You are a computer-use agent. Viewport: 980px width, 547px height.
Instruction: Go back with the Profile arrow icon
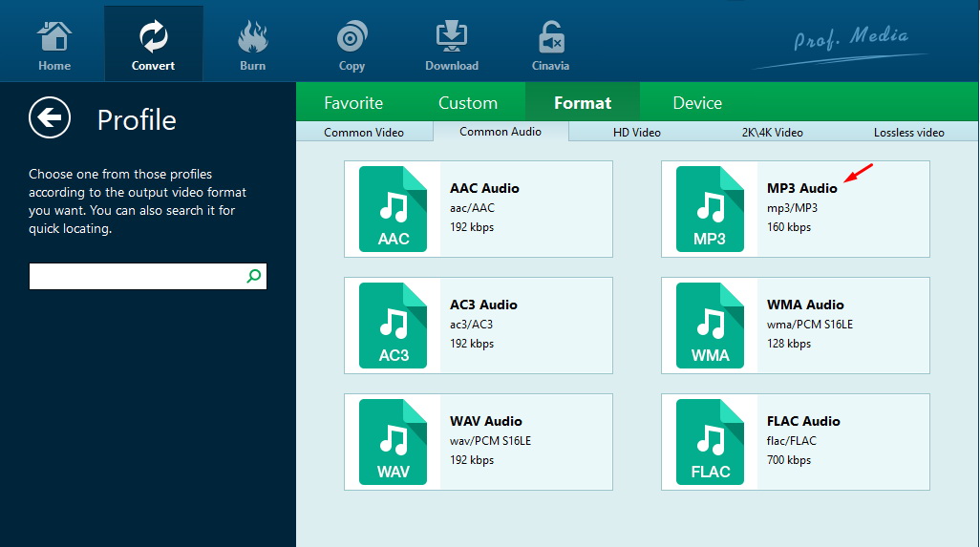click(x=50, y=117)
